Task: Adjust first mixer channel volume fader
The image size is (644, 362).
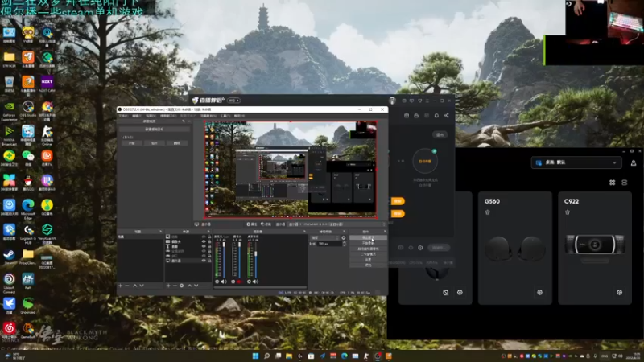Action: point(224,260)
